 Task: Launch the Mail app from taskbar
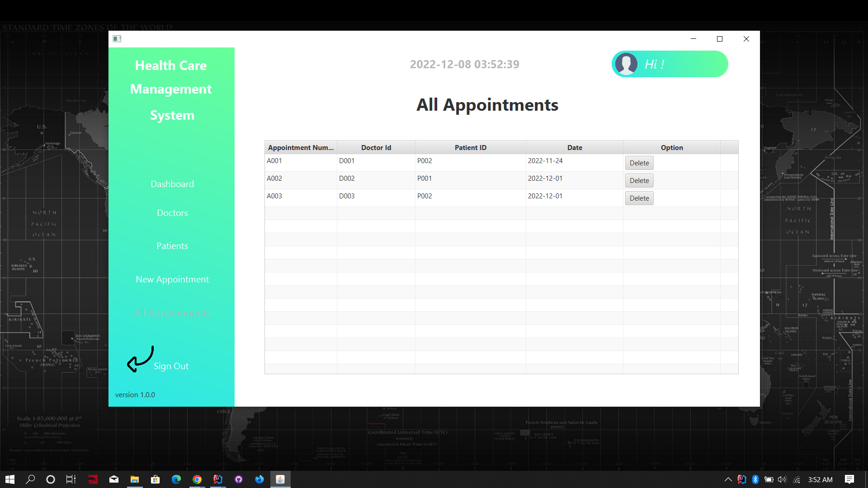click(x=114, y=479)
